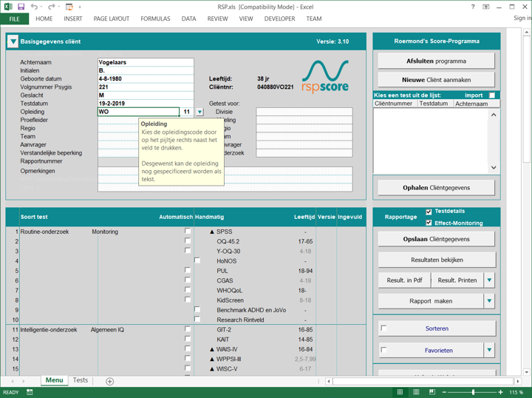Expand the WPPSI-III triangle marker
This screenshot has width=532, height=398.
[x=212, y=359]
